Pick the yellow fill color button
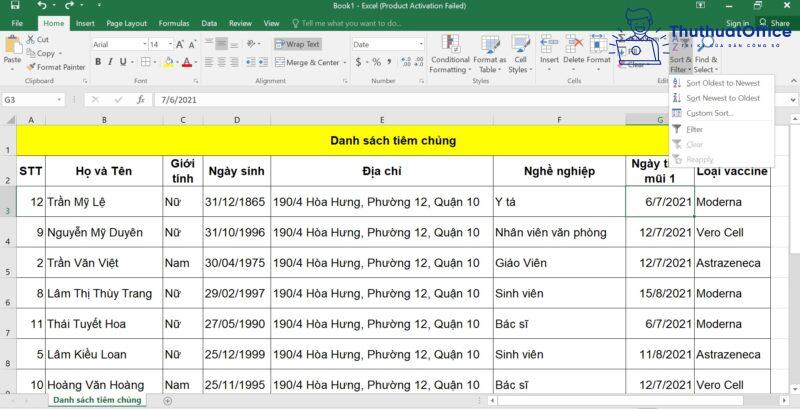Screen dimensions: 800x409 168,62
